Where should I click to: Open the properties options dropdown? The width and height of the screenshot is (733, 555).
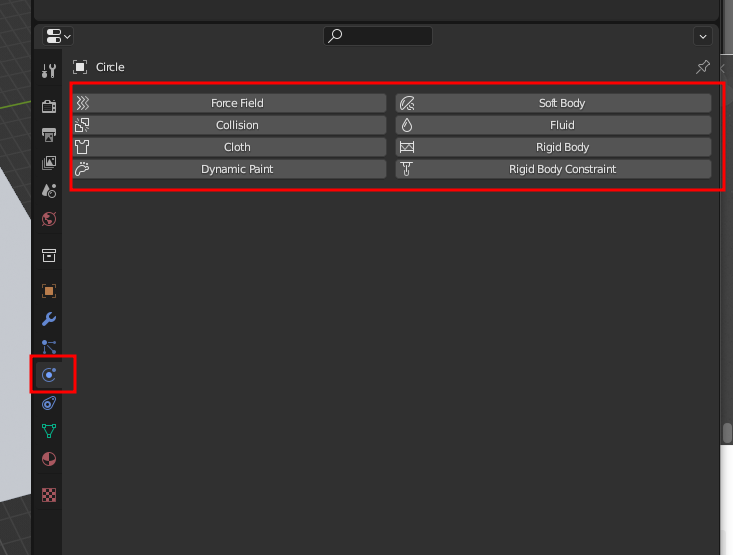703,36
